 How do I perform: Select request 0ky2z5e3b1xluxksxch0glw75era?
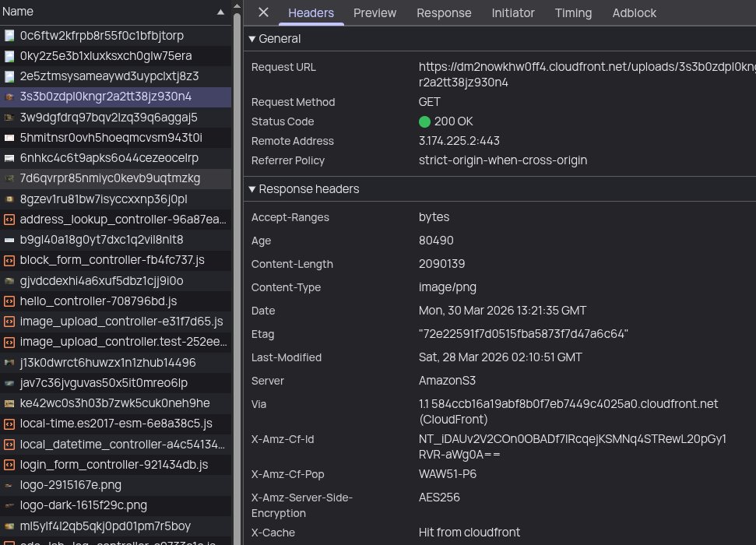(x=116, y=56)
